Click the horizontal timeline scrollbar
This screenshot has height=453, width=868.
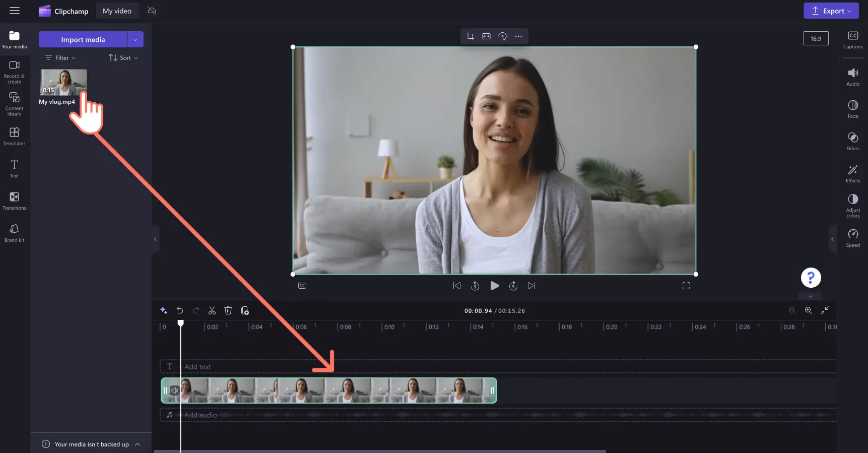coord(380,451)
